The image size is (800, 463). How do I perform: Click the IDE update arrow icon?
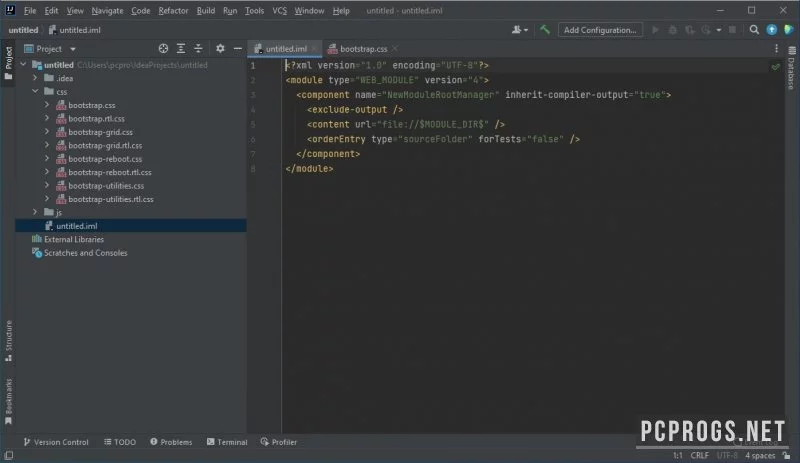[771, 30]
